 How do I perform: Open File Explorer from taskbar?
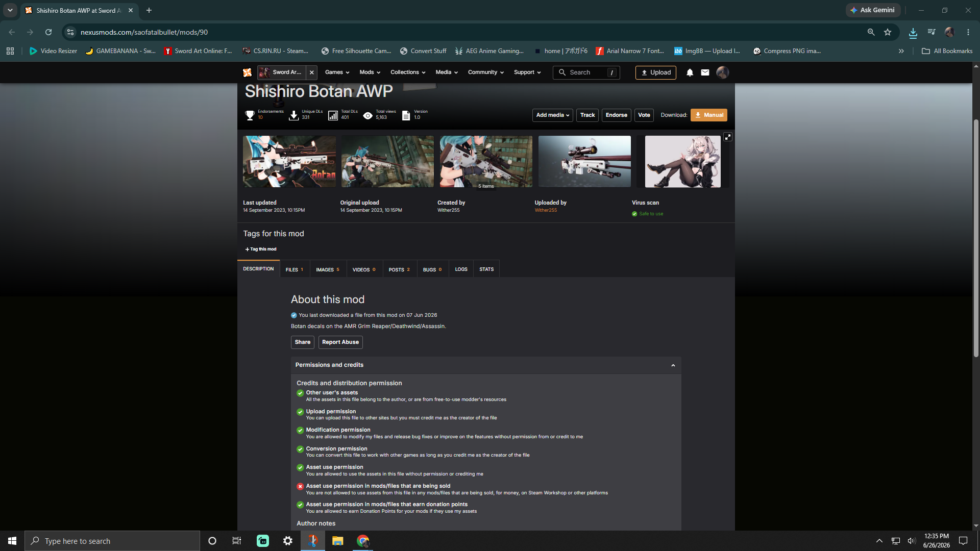(338, 541)
